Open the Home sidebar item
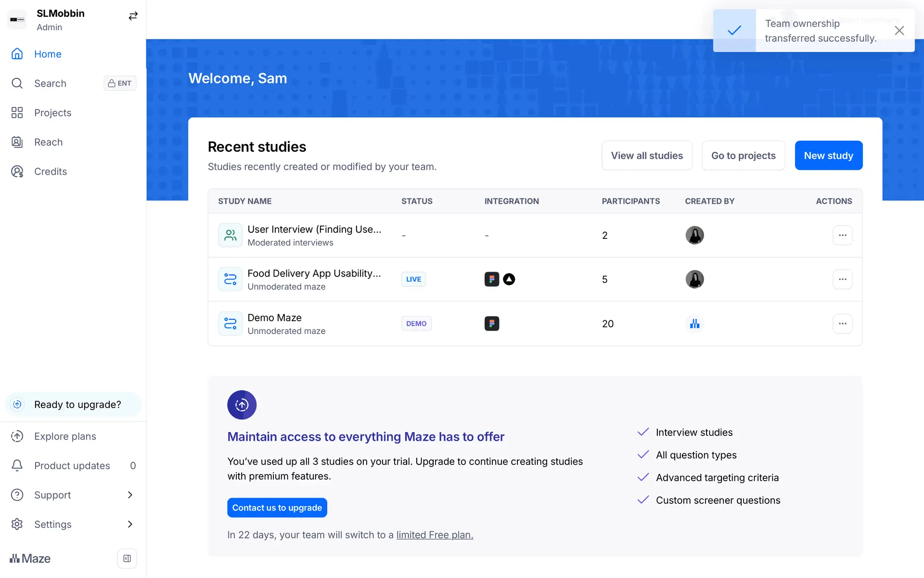This screenshot has width=924, height=578. tap(48, 54)
